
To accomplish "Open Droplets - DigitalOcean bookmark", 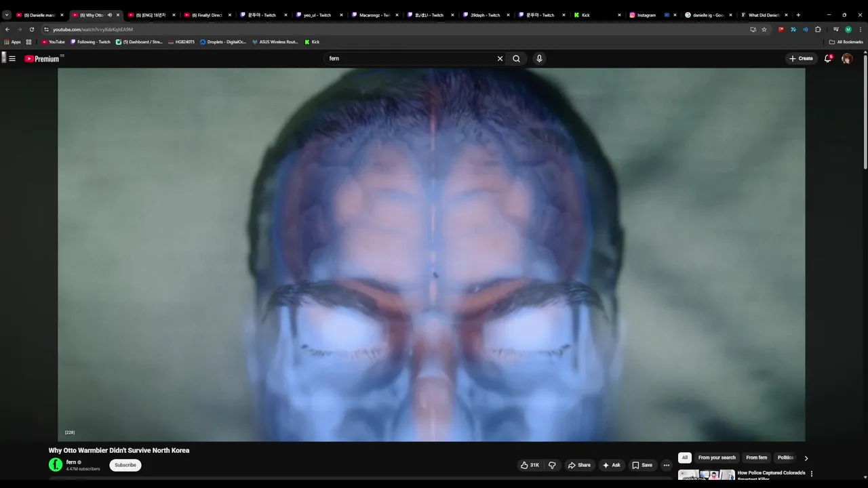I will coord(223,42).
